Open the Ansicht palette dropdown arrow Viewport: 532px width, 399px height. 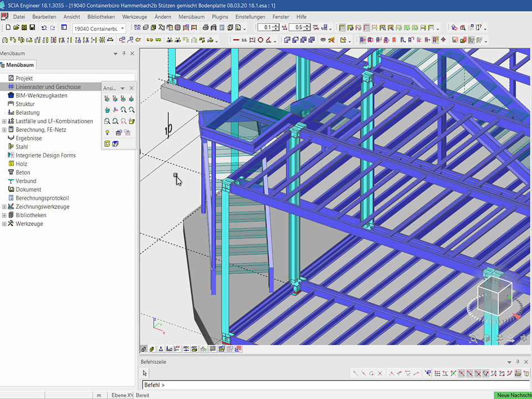point(122,88)
